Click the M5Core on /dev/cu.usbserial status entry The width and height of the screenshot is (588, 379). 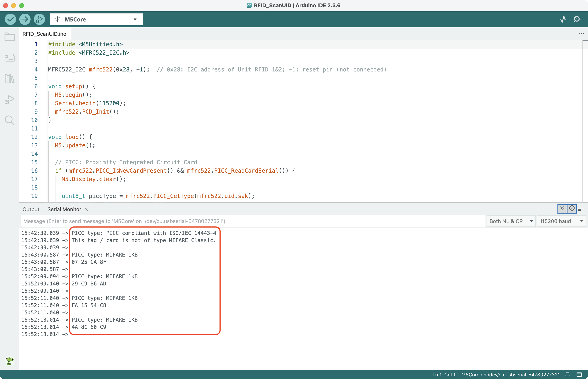coord(510,375)
